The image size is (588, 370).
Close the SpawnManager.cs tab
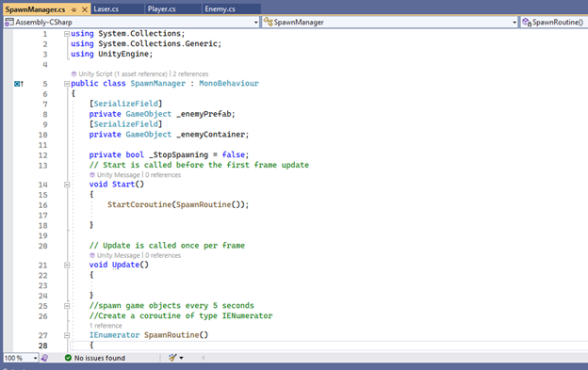(x=85, y=9)
